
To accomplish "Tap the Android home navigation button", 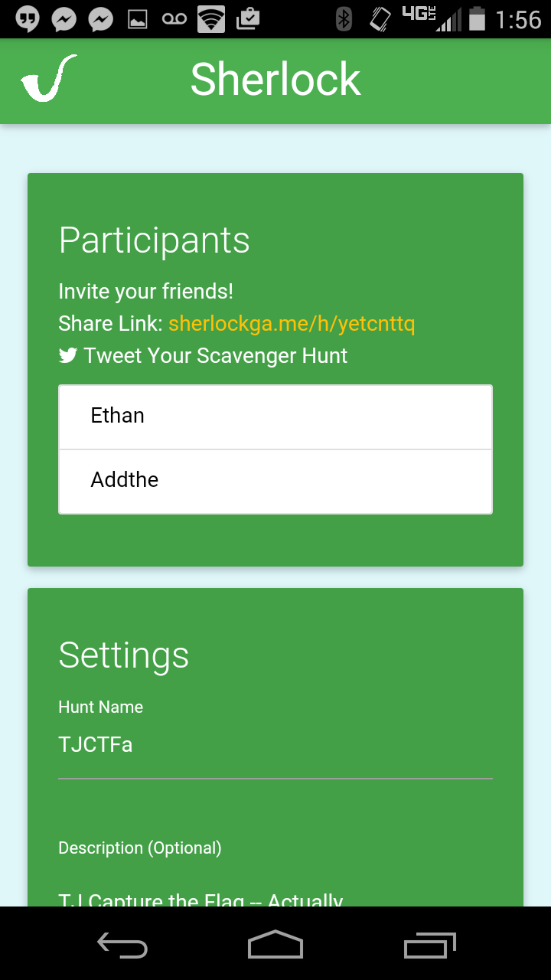I will [275, 945].
